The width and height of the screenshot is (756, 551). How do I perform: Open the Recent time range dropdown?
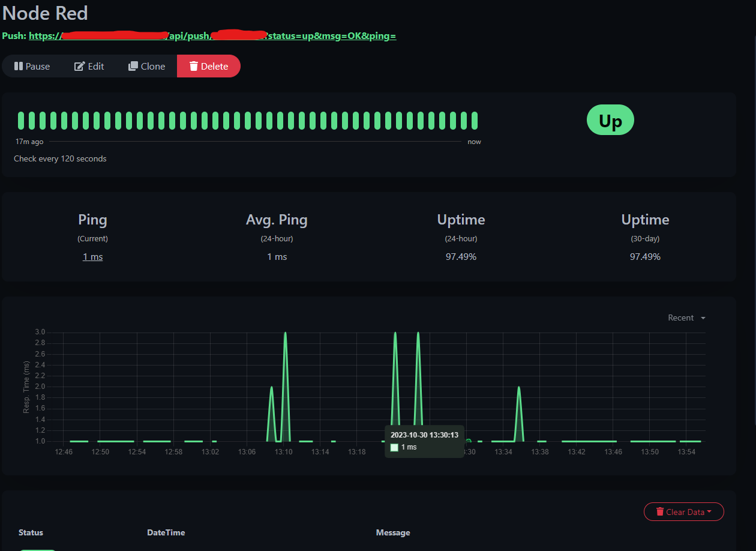(x=686, y=318)
